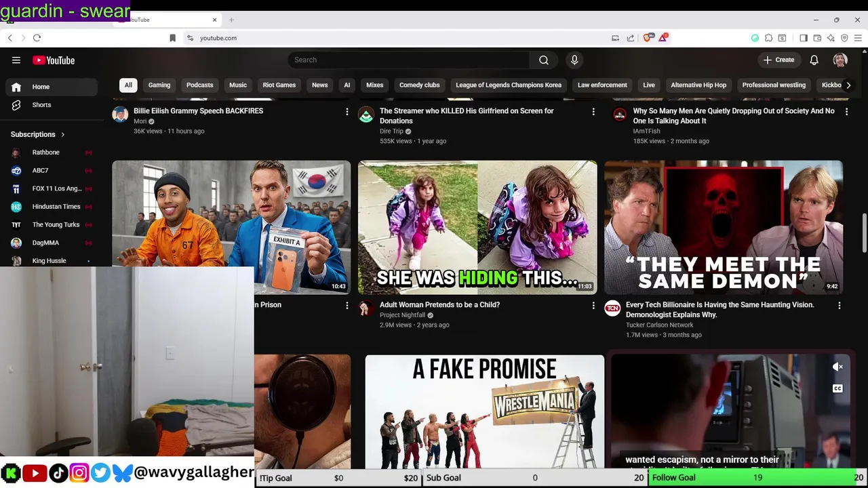Select the Music filter chip
This screenshot has width=868, height=488.
[238, 85]
